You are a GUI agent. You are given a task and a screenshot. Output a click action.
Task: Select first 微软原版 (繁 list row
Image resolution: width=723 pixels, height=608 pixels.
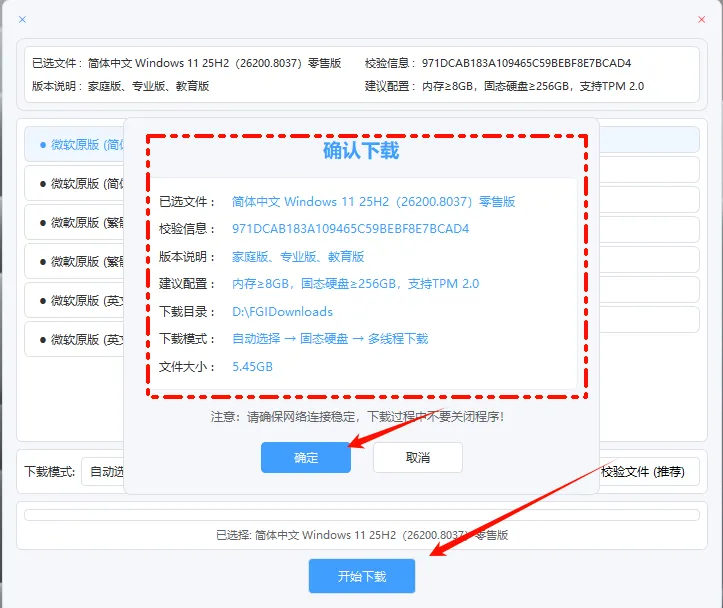pyautogui.click(x=74, y=223)
